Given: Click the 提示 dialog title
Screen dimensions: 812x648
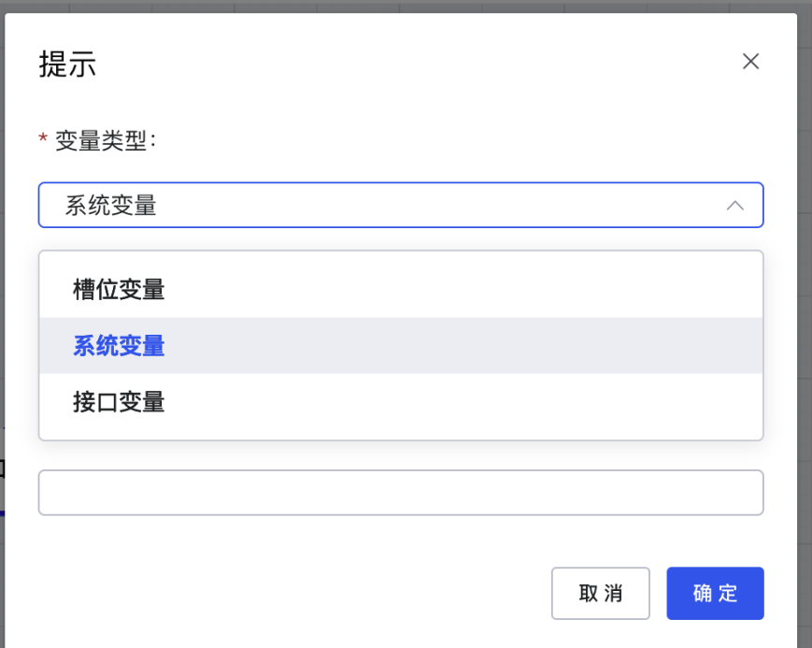Looking at the screenshot, I should click(x=67, y=65).
